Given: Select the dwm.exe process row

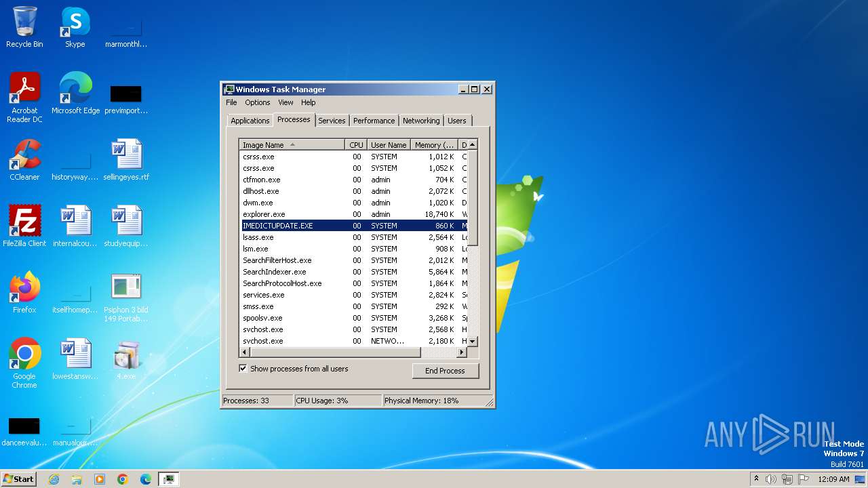Looking at the screenshot, I should pos(353,203).
